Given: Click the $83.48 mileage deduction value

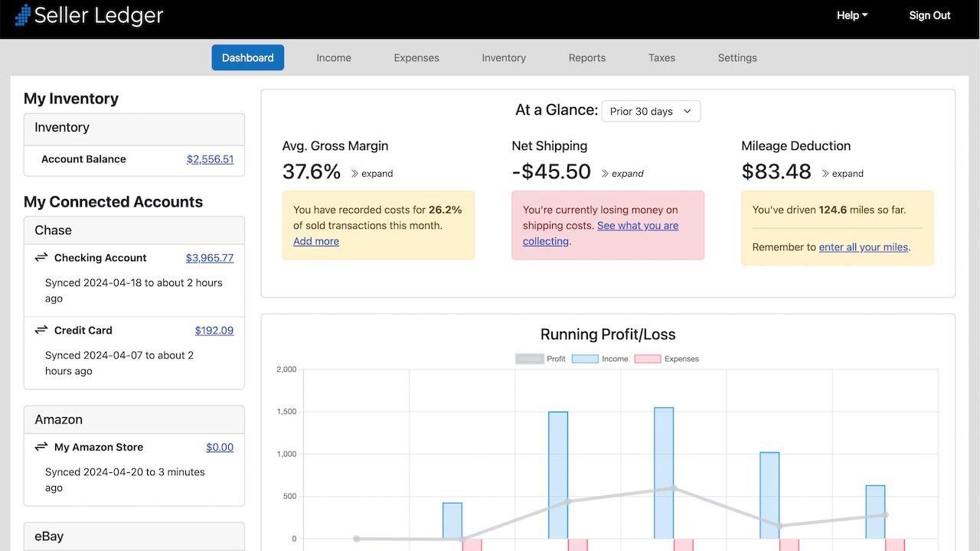Looking at the screenshot, I should coord(776,171).
